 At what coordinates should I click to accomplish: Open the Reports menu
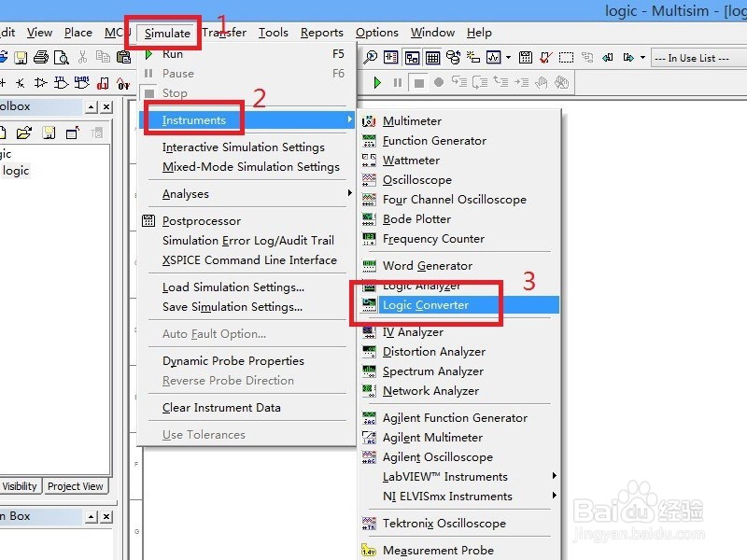click(321, 33)
